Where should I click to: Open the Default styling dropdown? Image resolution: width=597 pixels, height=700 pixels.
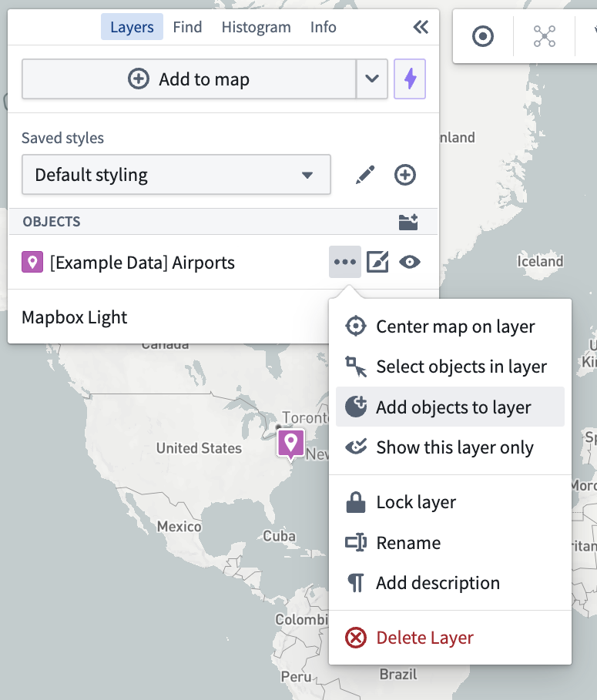click(x=176, y=175)
